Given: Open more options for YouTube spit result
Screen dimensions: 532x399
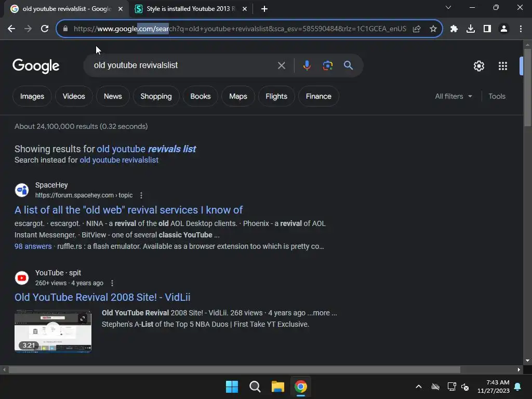Looking at the screenshot, I should pyautogui.click(x=112, y=283).
